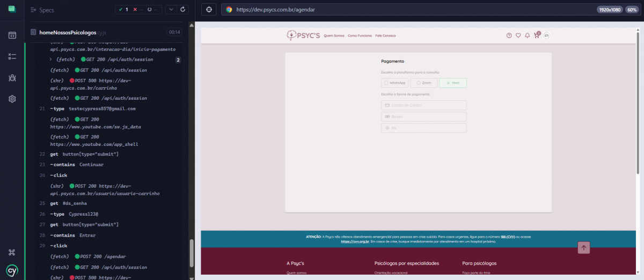Click the notification bell icon
The width and height of the screenshot is (644, 280).
pos(527,35)
